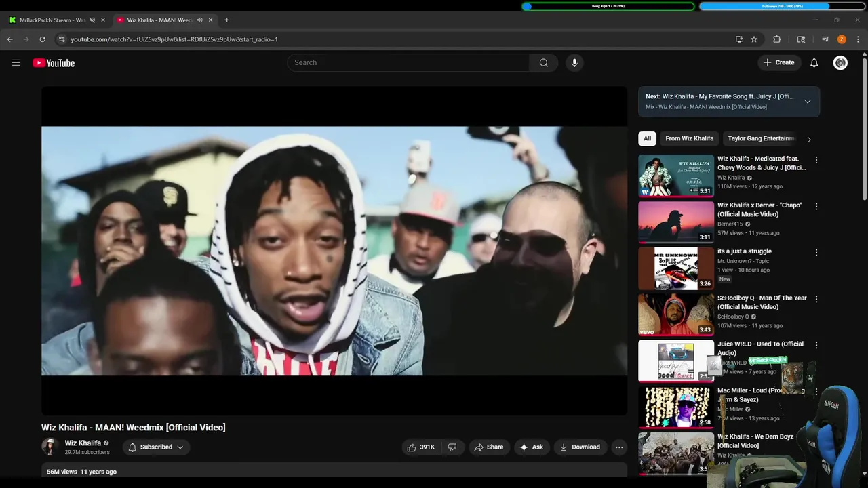
Task: Open the Chrome profile icon
Action: 842,39
